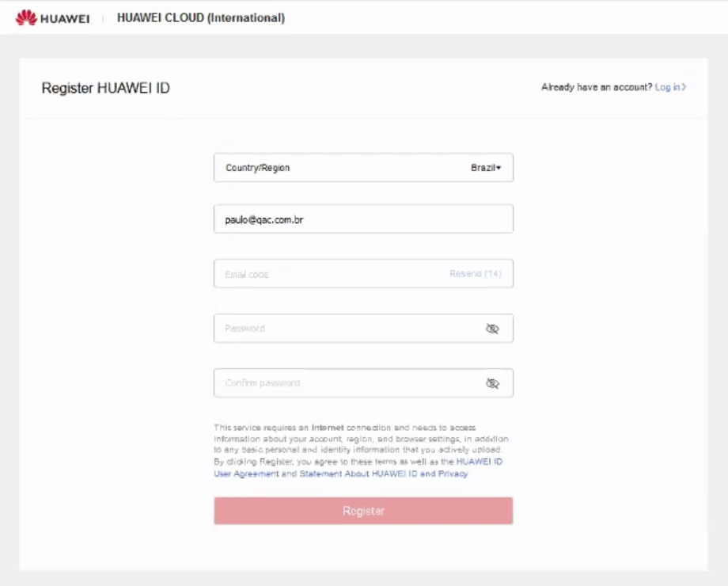Show password using the Password eye icon
The width and height of the screenshot is (728, 586).
pos(492,329)
